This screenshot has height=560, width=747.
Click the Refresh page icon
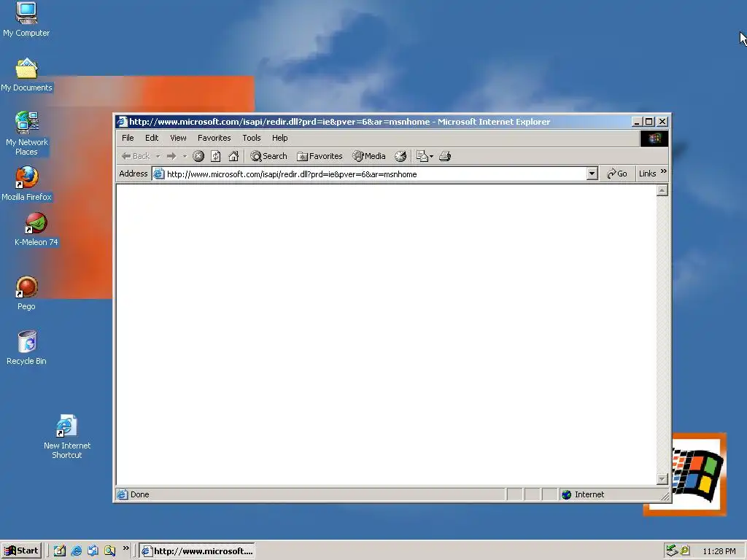click(216, 156)
